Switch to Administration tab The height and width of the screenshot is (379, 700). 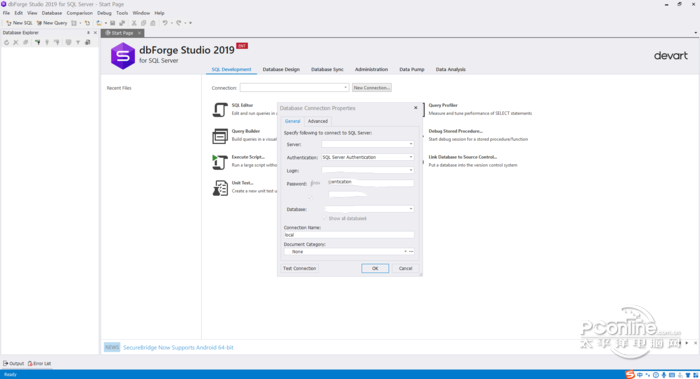(x=371, y=70)
